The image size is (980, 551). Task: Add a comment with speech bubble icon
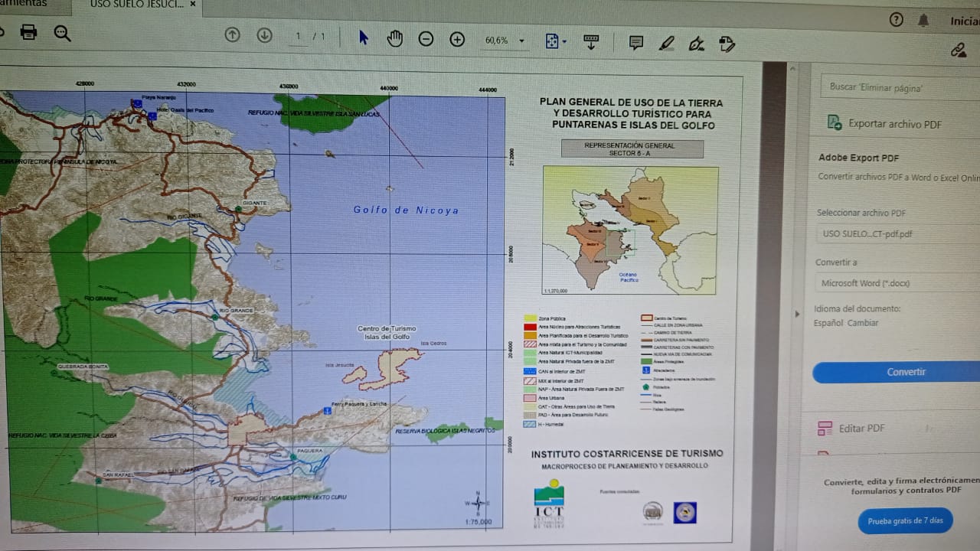pyautogui.click(x=635, y=42)
